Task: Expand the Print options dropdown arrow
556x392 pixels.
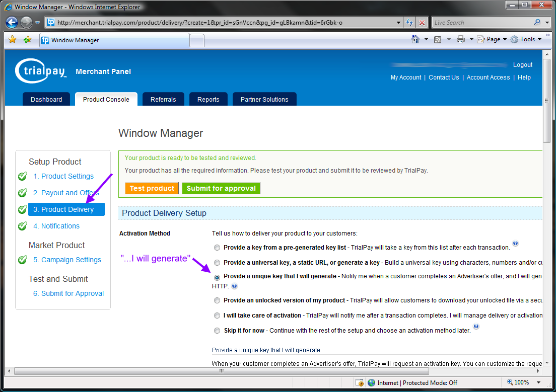Action: point(471,39)
